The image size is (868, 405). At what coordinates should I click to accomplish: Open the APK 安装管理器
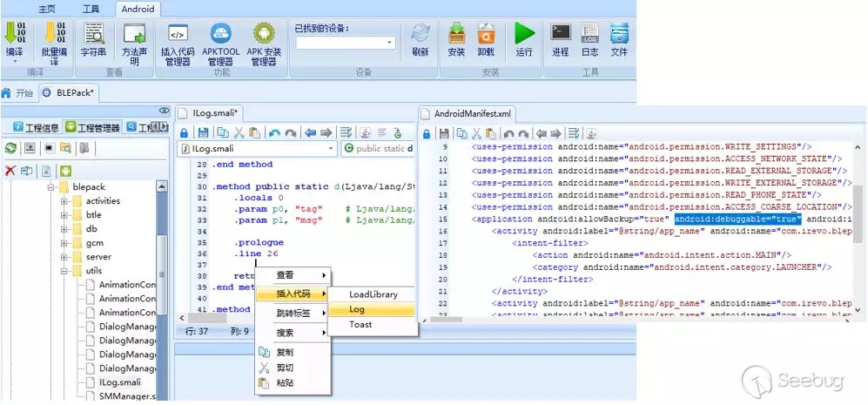tap(264, 44)
